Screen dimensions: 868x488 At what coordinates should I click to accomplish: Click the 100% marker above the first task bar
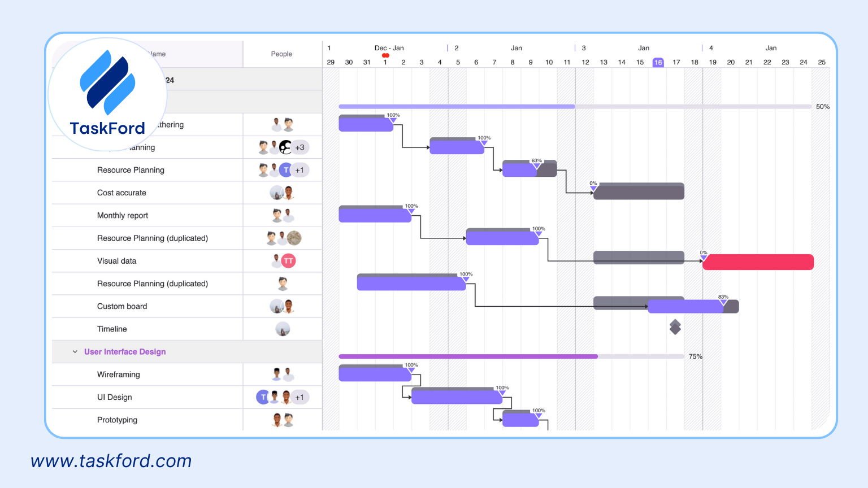point(393,115)
